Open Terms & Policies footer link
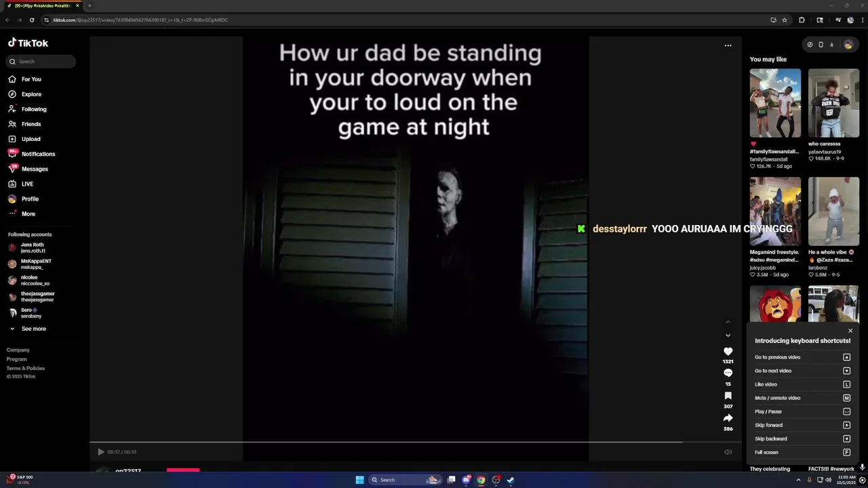868x488 pixels. coord(26,368)
